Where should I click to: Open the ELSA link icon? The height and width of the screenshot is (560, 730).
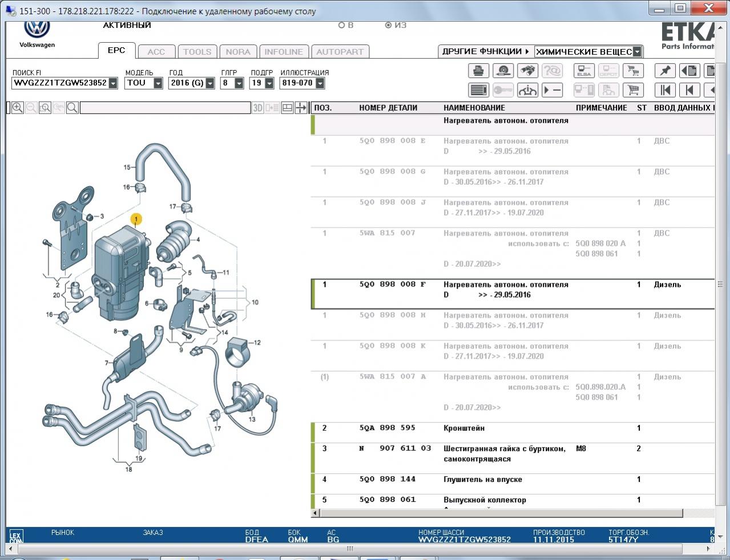584,71
